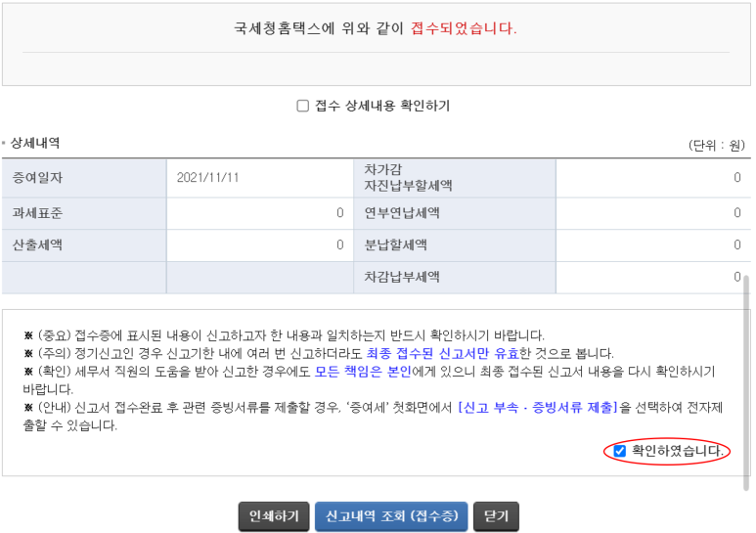The height and width of the screenshot is (533, 756).
Task: Click the 닫기 button
Action: pos(496,516)
